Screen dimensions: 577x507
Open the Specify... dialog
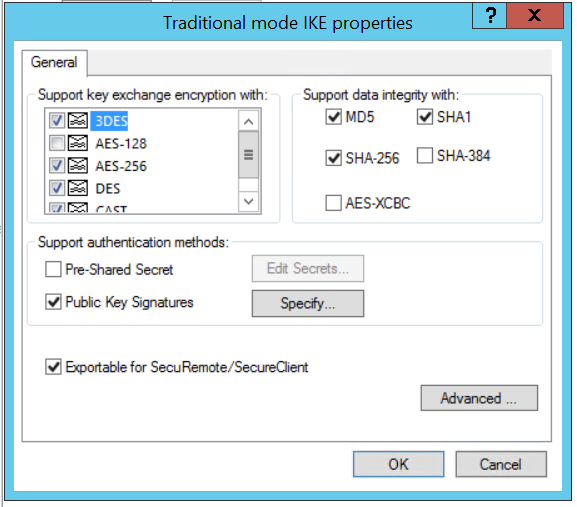308,304
